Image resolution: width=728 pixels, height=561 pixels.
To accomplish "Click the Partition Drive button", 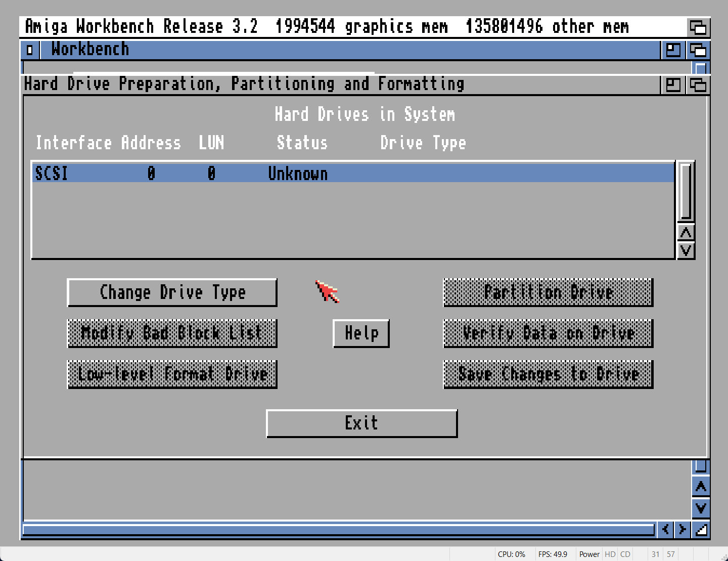I will coord(548,292).
